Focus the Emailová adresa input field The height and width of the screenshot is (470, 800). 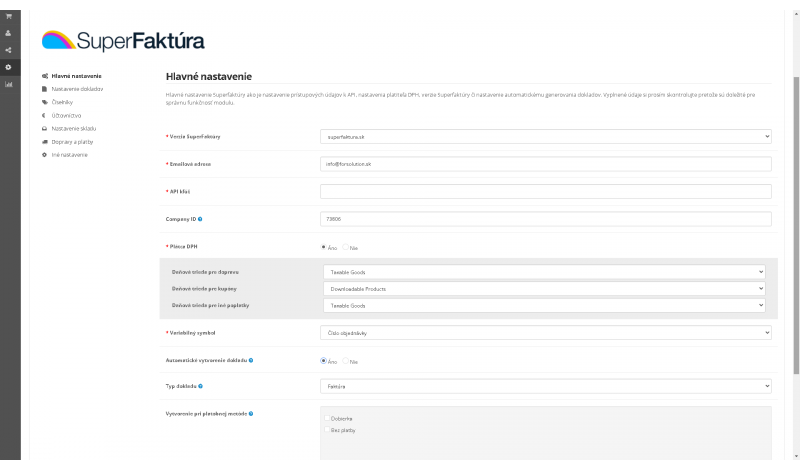click(545, 164)
